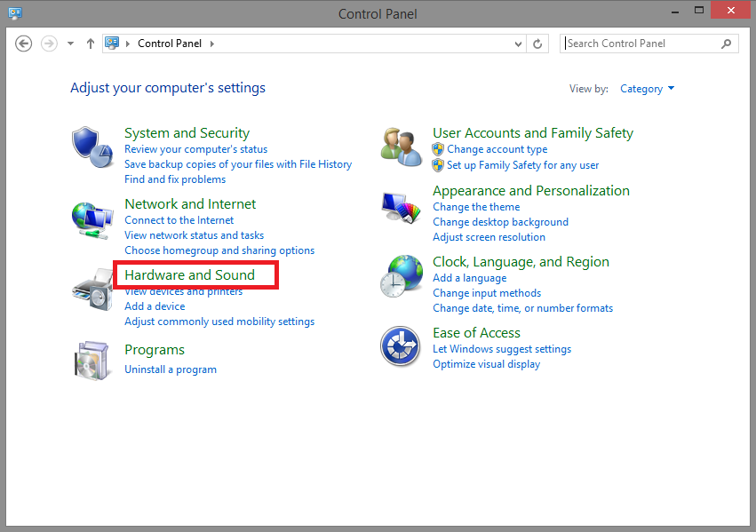Open Programs category
The image size is (756, 532).
(x=155, y=350)
